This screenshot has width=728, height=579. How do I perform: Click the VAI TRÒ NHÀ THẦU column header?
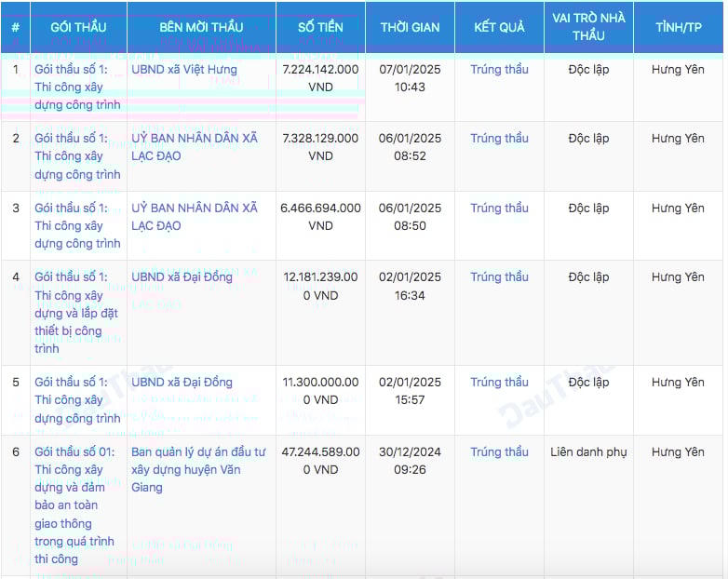[588, 27]
